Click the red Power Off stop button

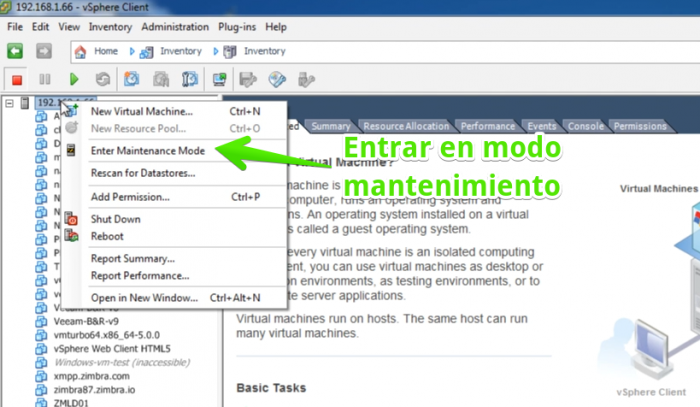coord(17,80)
